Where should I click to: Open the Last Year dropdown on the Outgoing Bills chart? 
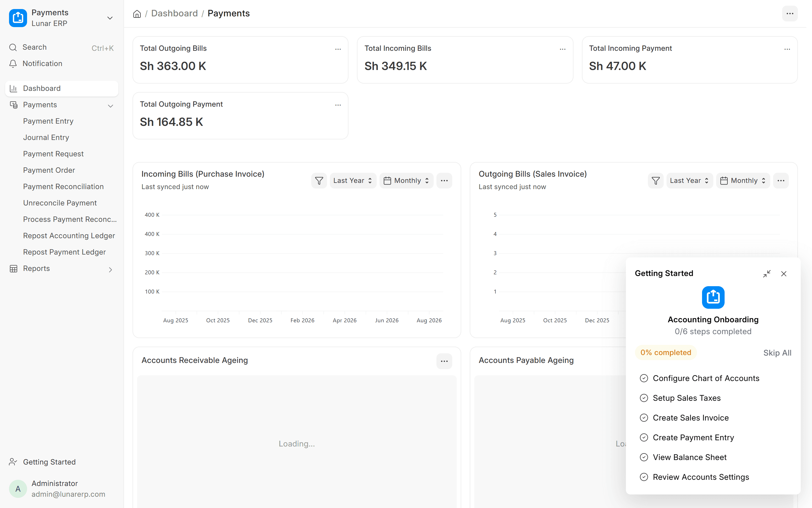click(x=690, y=181)
